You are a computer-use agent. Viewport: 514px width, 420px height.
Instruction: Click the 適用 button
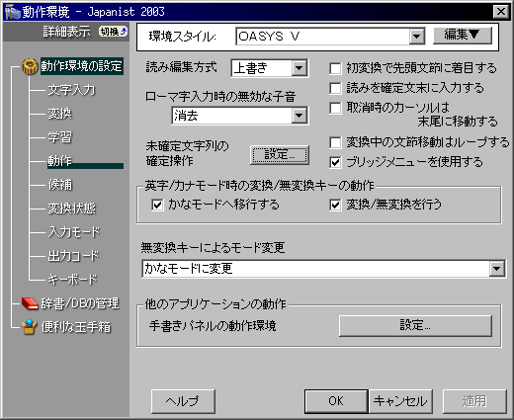point(474,401)
